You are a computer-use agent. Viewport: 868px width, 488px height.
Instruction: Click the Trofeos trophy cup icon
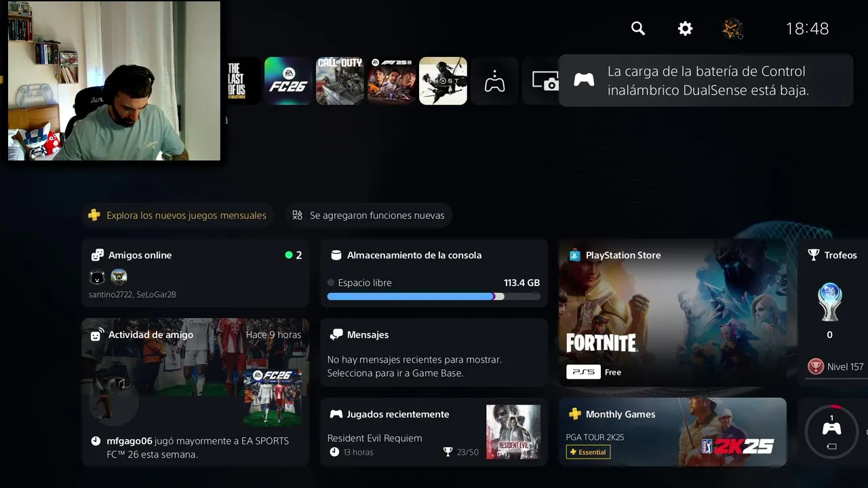[x=814, y=255]
